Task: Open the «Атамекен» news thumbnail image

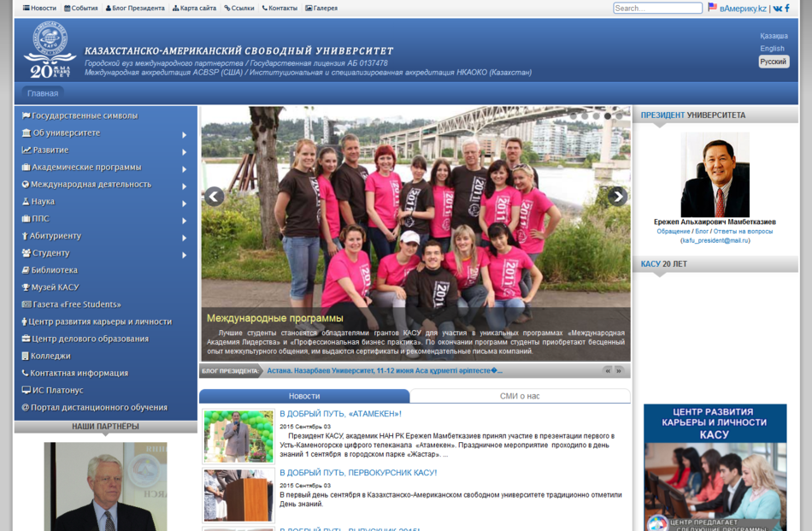Action: (238, 436)
